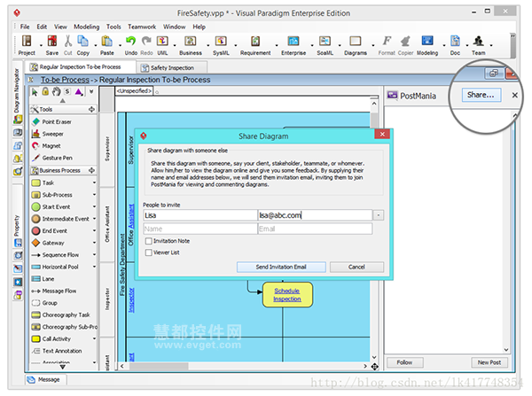Click the Schedule Inspection task link

[x=287, y=295]
